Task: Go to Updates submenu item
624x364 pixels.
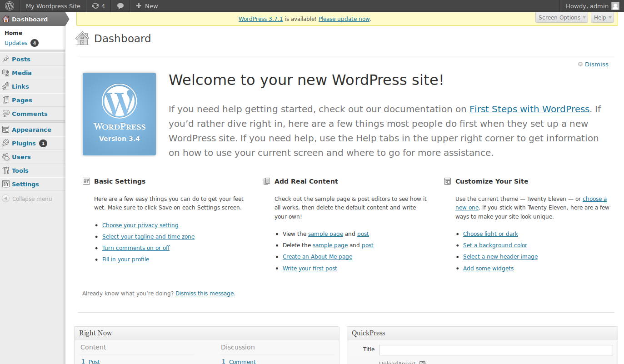Action: (x=16, y=43)
